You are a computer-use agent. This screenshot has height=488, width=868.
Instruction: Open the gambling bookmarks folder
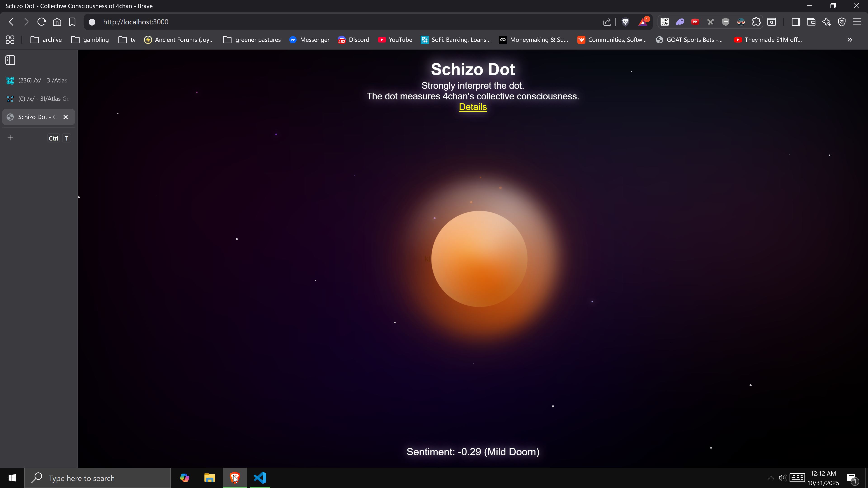[x=90, y=40]
